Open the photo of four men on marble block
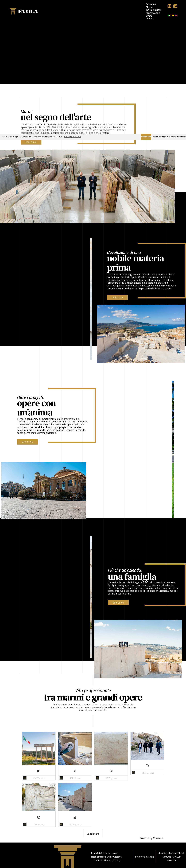The image size is (186, 868). 138,649
